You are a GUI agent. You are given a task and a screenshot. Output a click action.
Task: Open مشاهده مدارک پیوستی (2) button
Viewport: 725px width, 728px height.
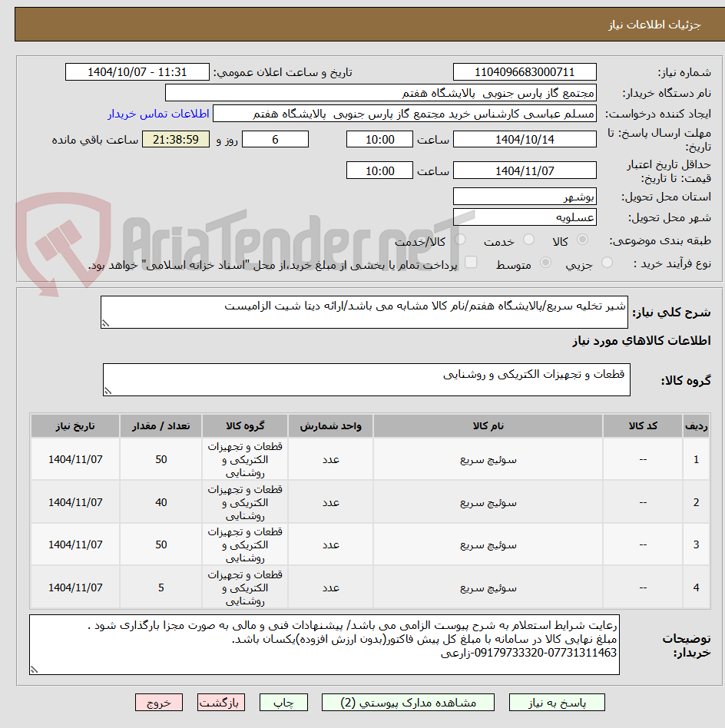pyautogui.click(x=408, y=703)
